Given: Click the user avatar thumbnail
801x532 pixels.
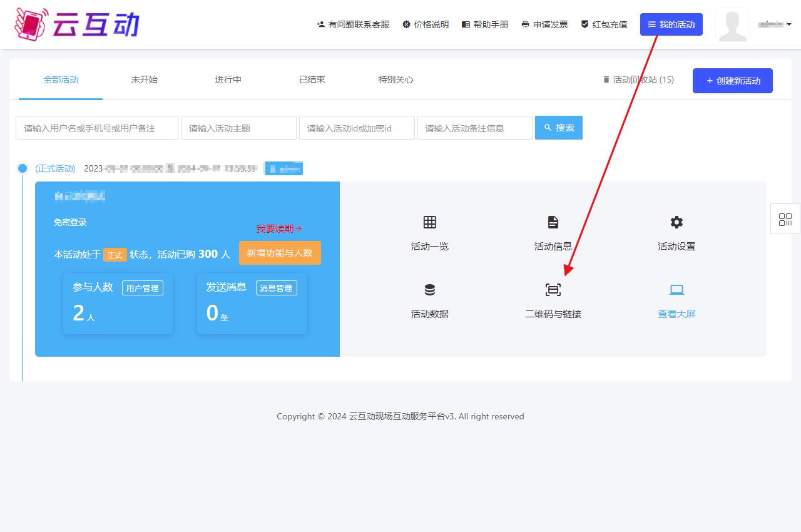Looking at the screenshot, I should pos(732,25).
